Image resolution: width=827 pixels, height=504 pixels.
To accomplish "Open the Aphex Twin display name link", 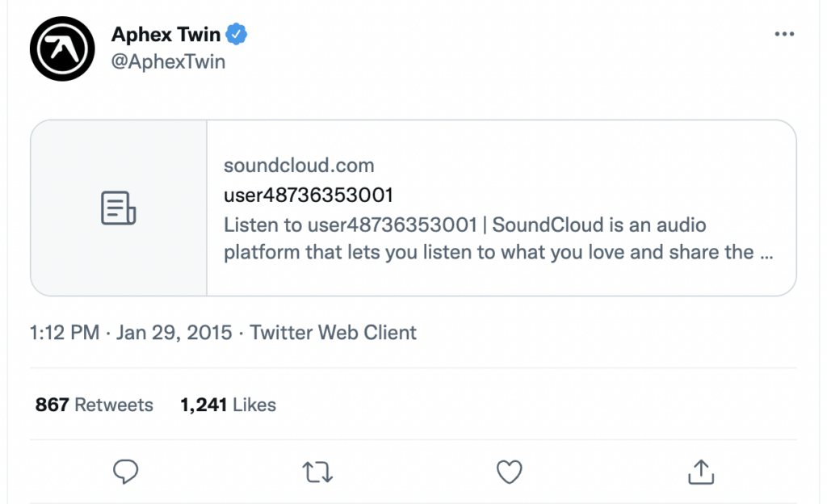I will (x=166, y=35).
